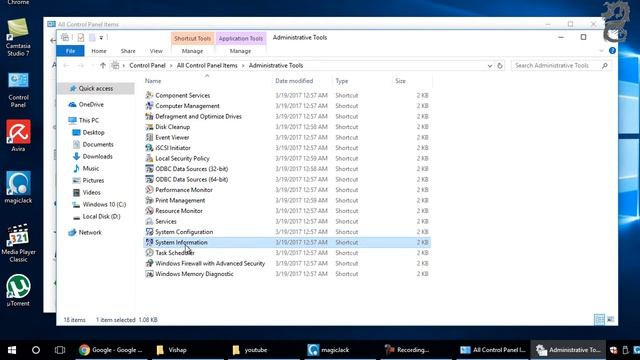Viewport: 640px width, 360px height.
Task: Expand the All Control Panel Items breadcrumb chevron
Action: [243, 65]
